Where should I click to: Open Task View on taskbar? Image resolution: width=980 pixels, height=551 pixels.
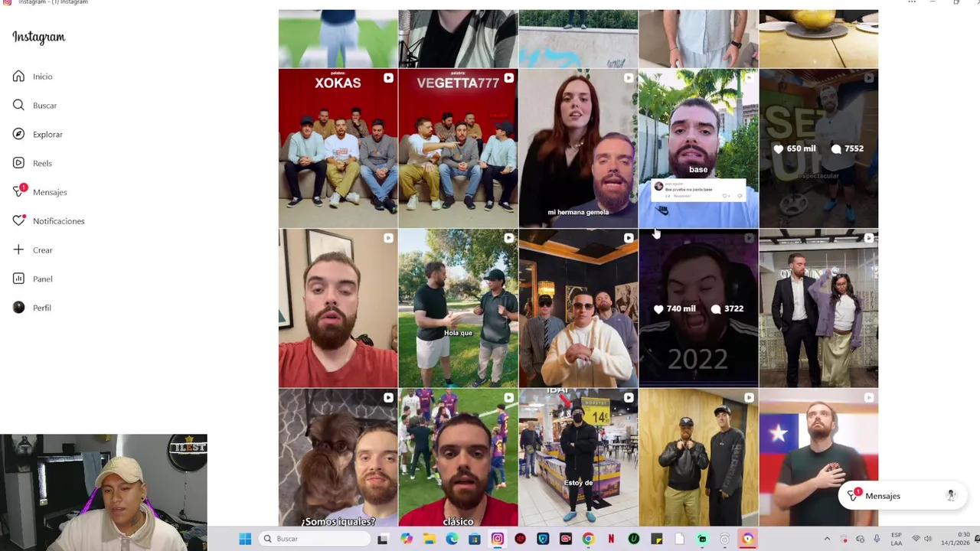tap(383, 539)
